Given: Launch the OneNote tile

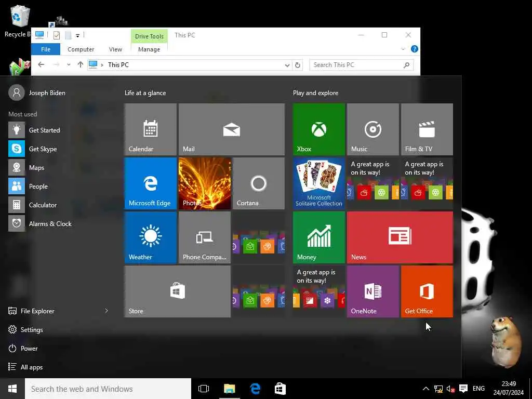Looking at the screenshot, I should point(373,291).
